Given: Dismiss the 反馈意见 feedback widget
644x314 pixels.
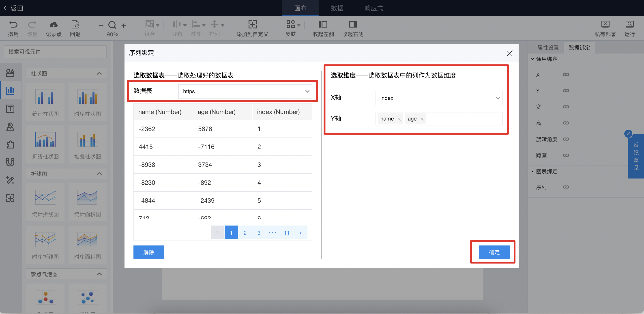Looking at the screenshot, I should [x=628, y=134].
